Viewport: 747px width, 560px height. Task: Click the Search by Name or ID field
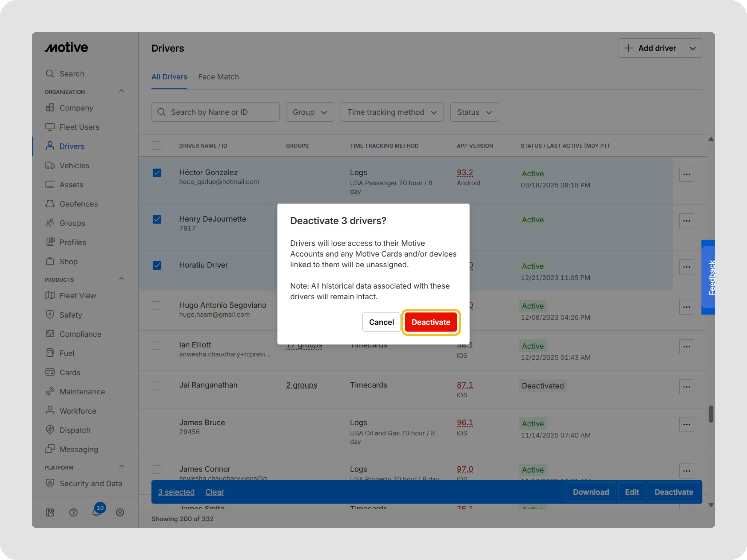tap(216, 112)
